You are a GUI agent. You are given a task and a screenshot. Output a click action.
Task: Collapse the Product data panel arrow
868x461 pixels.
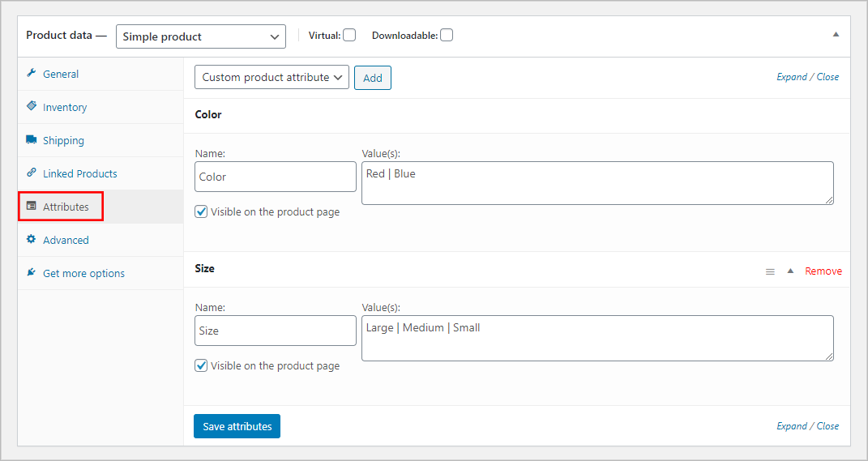click(836, 35)
